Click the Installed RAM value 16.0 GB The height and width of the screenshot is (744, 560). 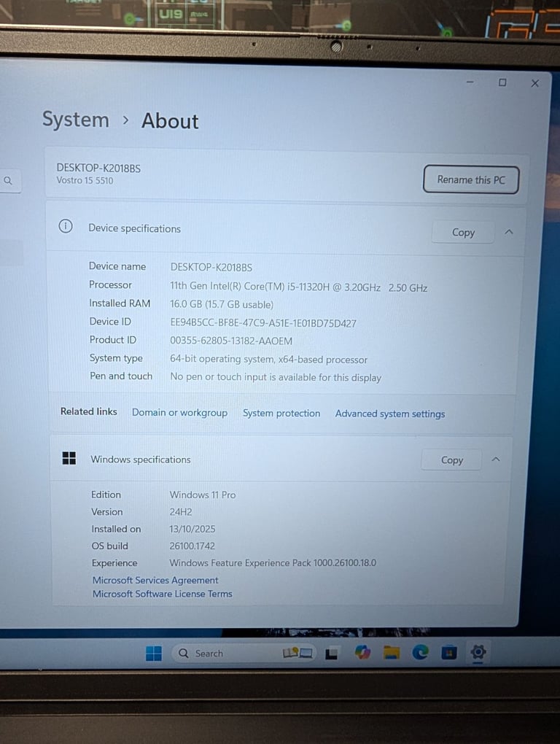tap(222, 305)
